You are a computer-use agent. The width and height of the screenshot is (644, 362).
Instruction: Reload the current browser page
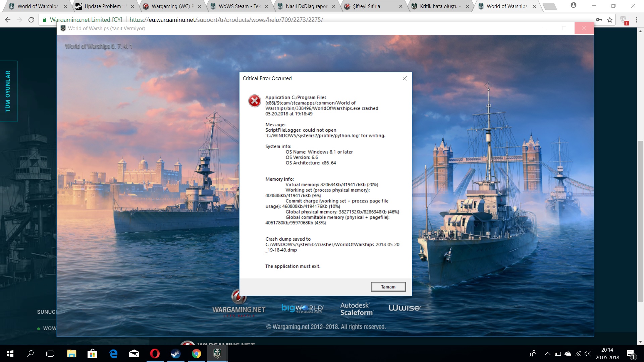pyautogui.click(x=31, y=20)
